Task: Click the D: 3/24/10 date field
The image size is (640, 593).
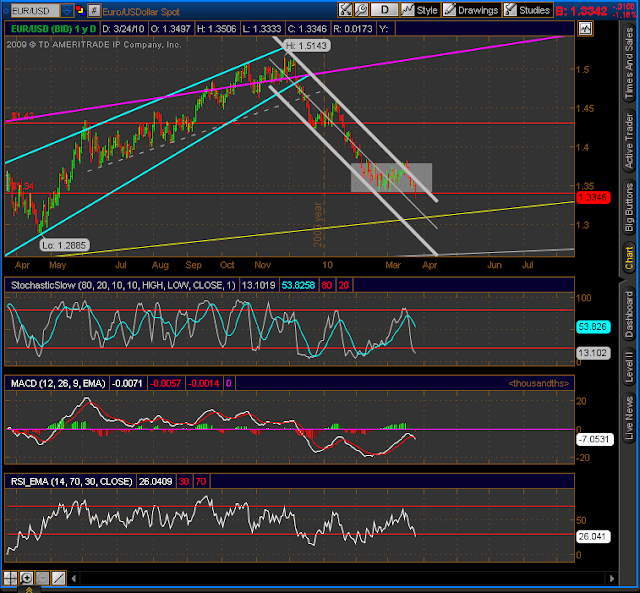Action: pyautogui.click(x=123, y=29)
